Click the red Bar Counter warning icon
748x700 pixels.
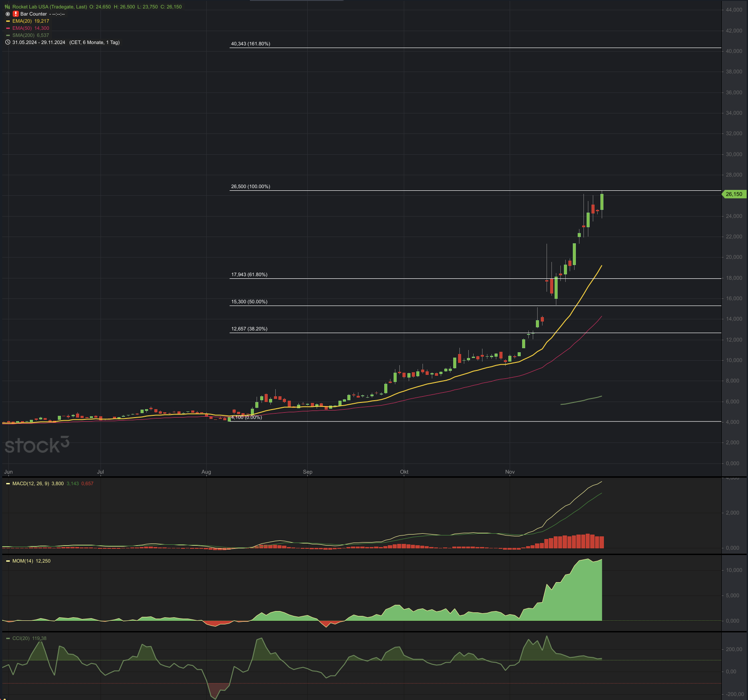16,14
